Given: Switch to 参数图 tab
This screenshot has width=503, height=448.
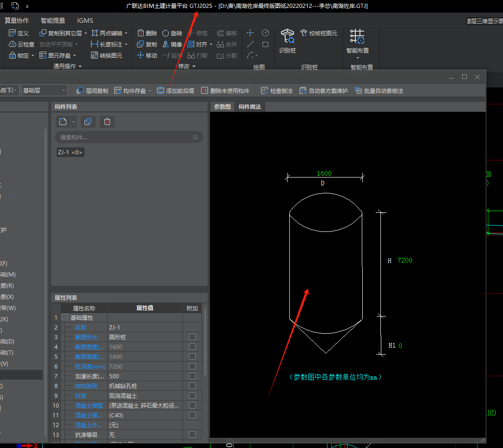Looking at the screenshot, I should tap(222, 106).
